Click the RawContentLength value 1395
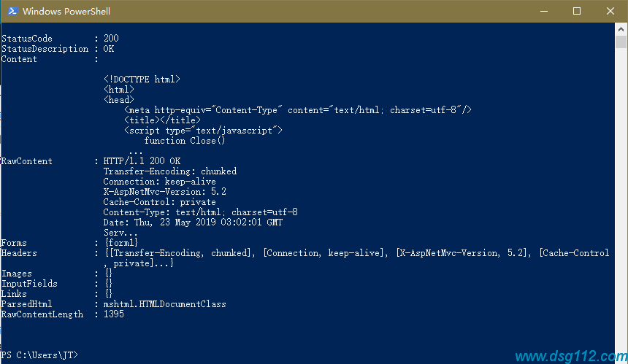The height and width of the screenshot is (364, 628). click(x=114, y=314)
